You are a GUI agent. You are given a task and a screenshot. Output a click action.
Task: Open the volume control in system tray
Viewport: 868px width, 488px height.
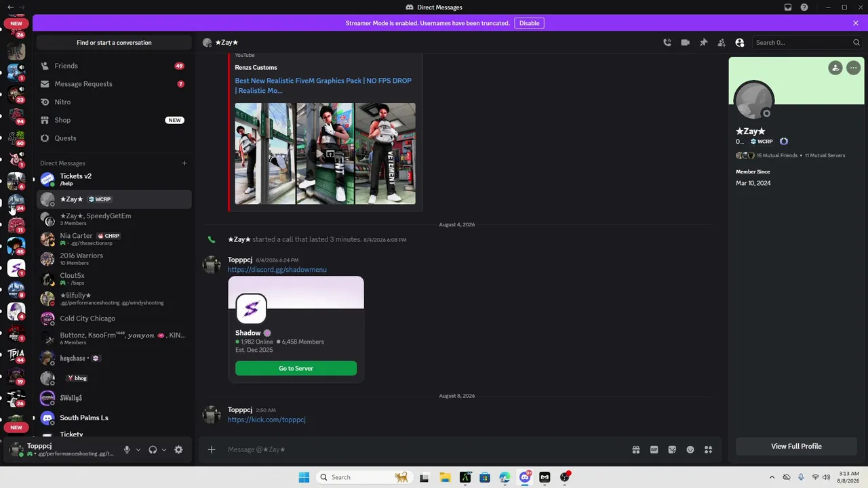point(827,477)
